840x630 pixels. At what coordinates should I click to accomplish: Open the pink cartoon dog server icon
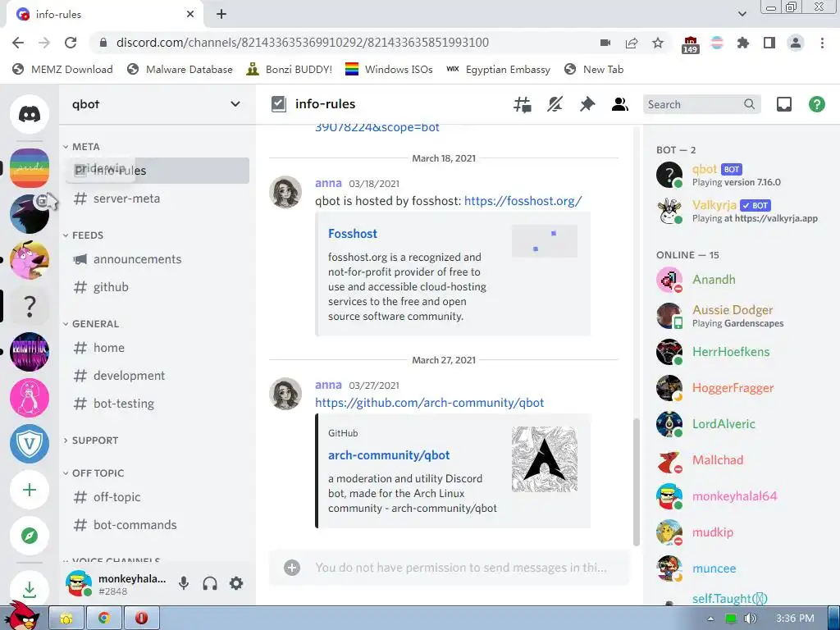[x=30, y=260]
